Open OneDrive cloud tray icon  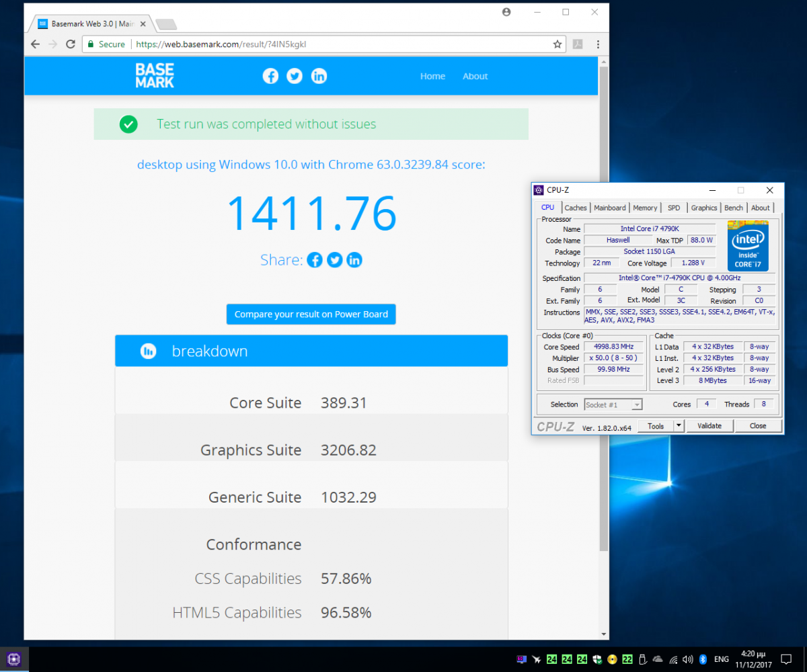click(658, 659)
